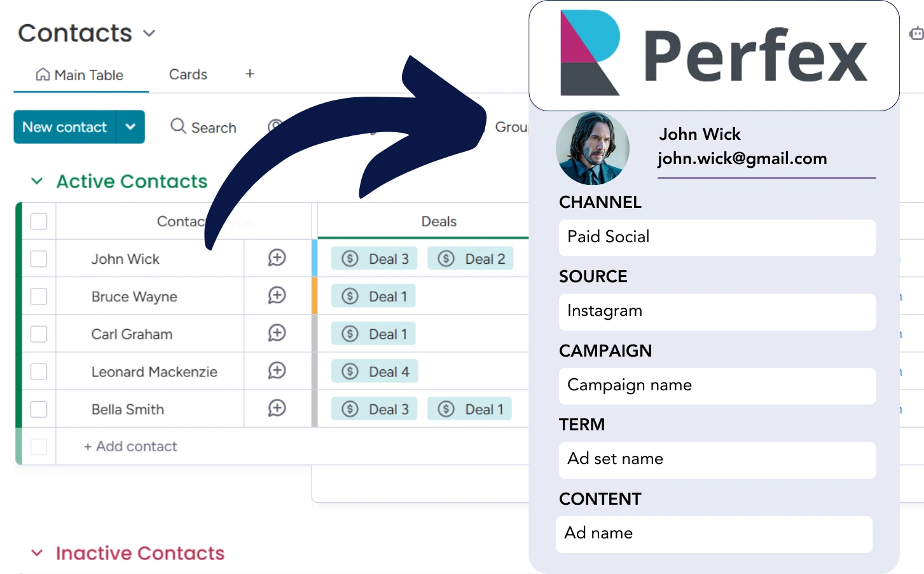Click the Paid Social channel field
The image size is (924, 574).
717,238
